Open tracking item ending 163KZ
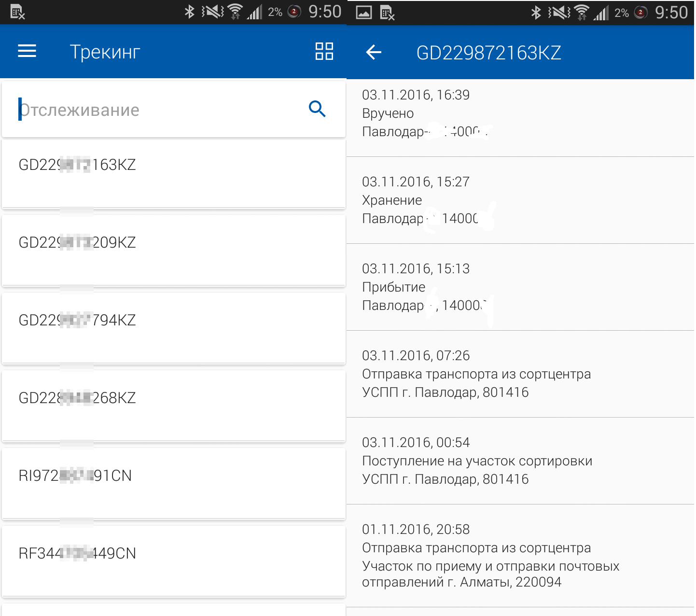The height and width of the screenshot is (616, 696). (174, 174)
